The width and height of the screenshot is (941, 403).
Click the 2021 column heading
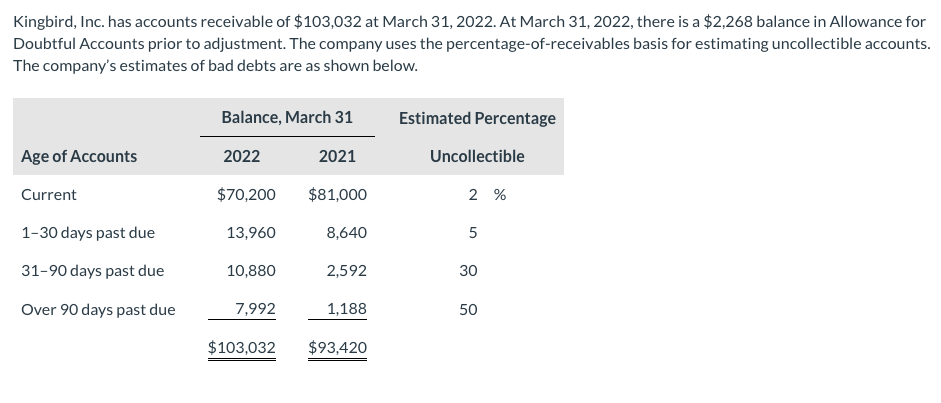coord(337,157)
